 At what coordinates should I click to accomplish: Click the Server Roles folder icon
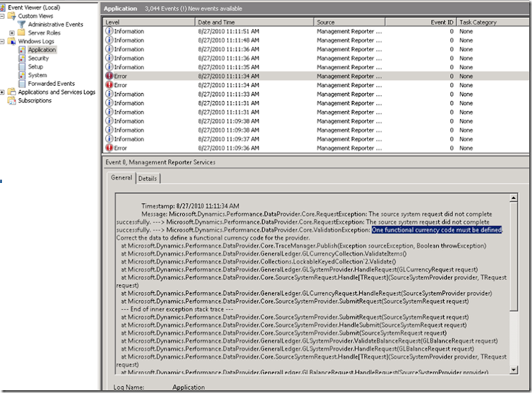[21, 33]
